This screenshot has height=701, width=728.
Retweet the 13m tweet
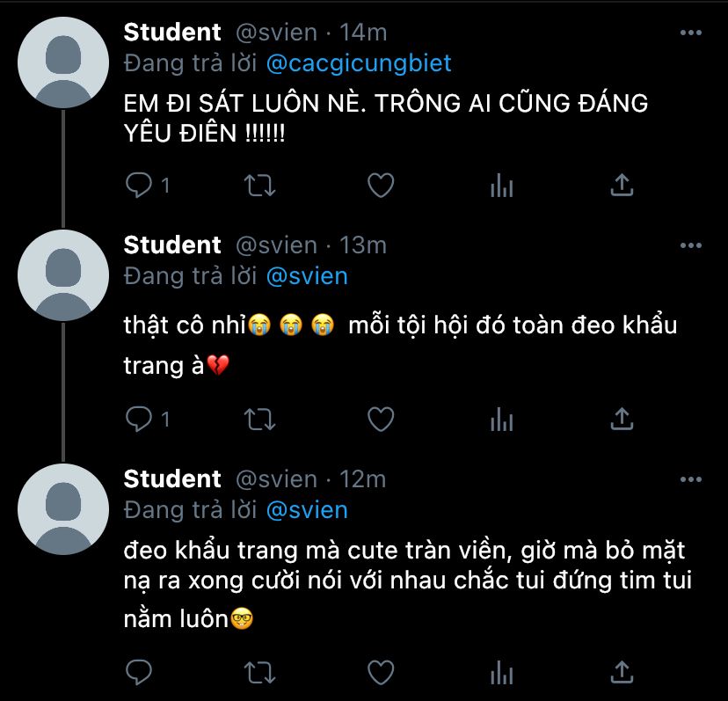pyautogui.click(x=258, y=420)
